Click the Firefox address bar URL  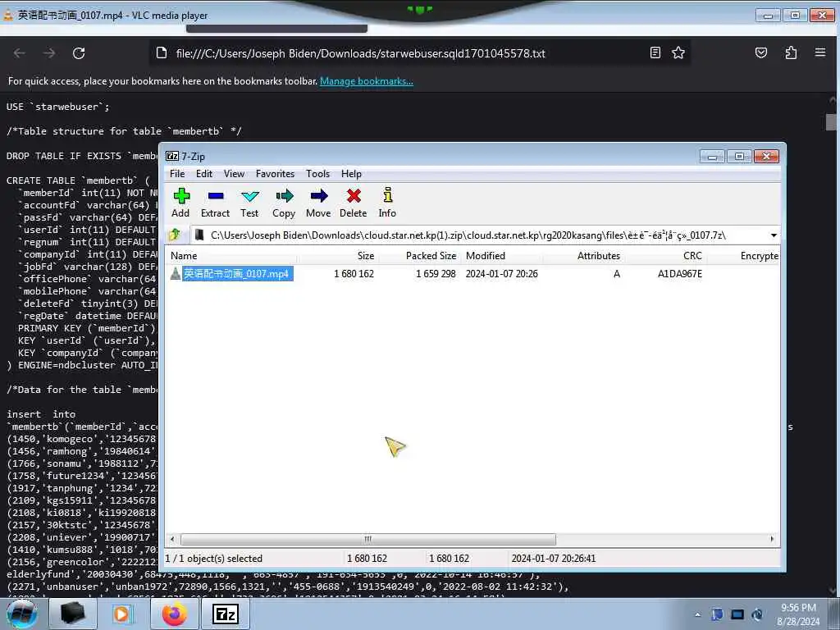[x=360, y=53]
